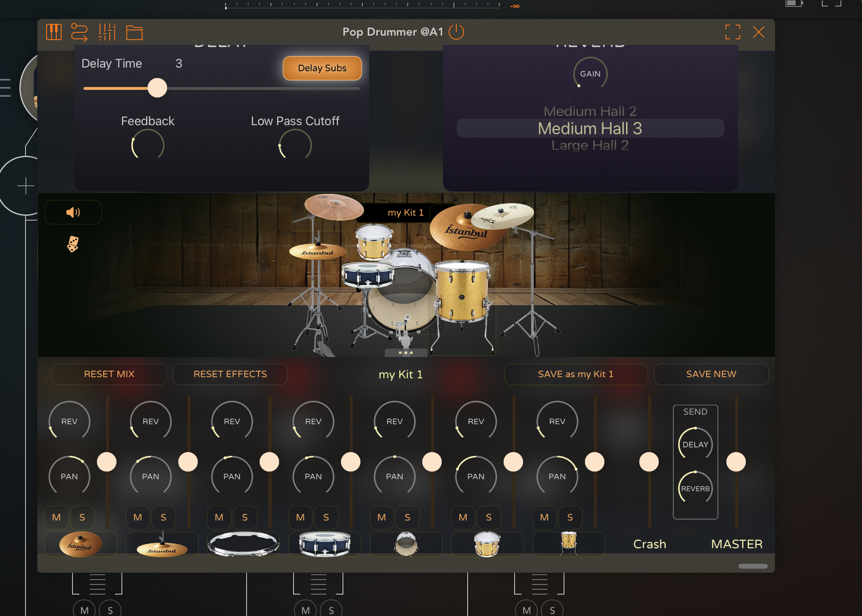This screenshot has height=616, width=862.
Task: Tap the textured crash cymbal on the kit
Action: tap(334, 207)
